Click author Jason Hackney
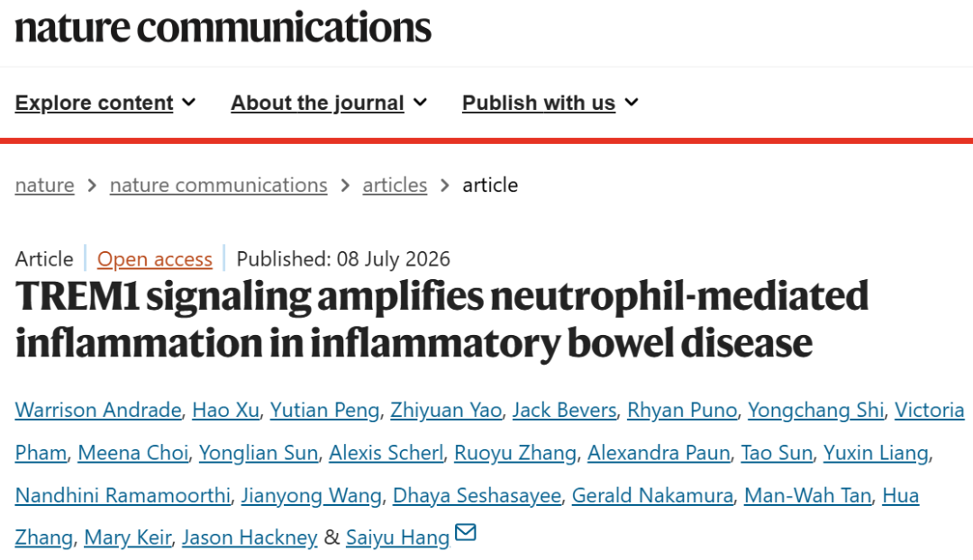Screen dimensions: 973x560 click(x=250, y=537)
